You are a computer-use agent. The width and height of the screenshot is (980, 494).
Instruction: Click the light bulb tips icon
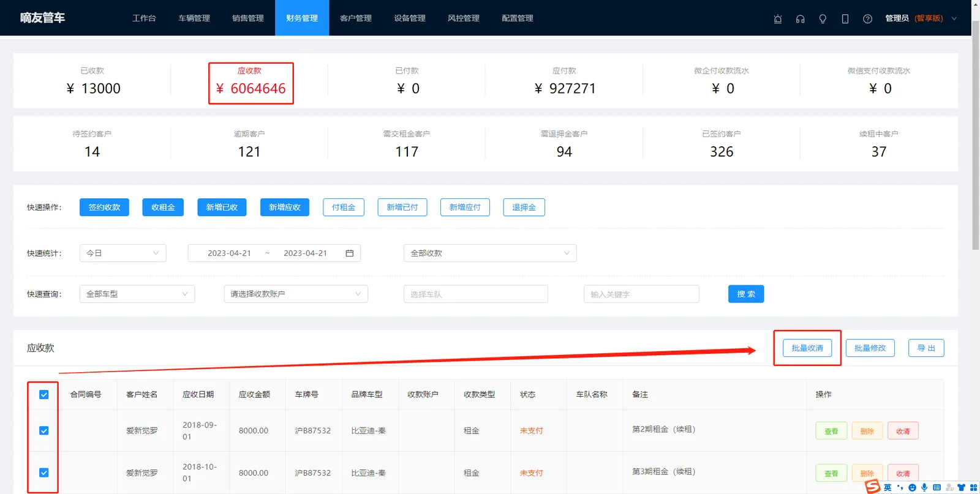click(x=823, y=18)
